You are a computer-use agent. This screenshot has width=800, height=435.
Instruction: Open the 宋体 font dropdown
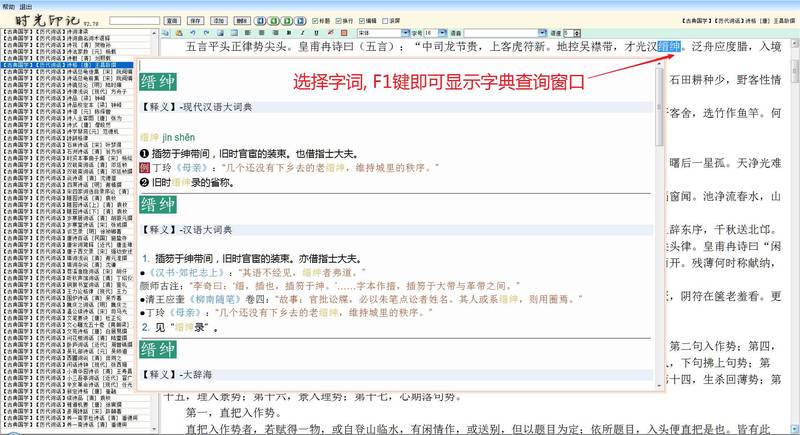point(405,33)
